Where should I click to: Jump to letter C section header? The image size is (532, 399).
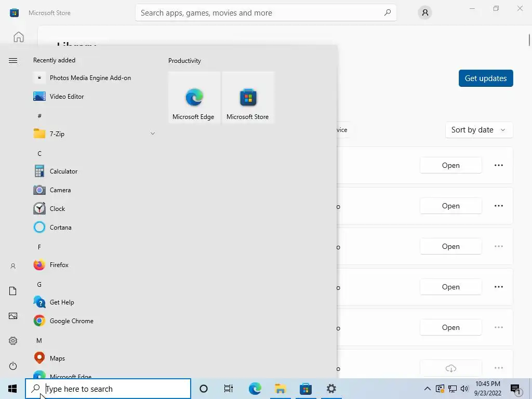(39, 154)
